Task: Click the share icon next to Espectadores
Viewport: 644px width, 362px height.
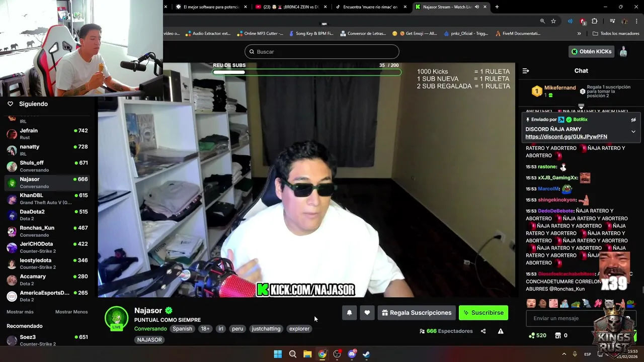Action: tap(484, 331)
